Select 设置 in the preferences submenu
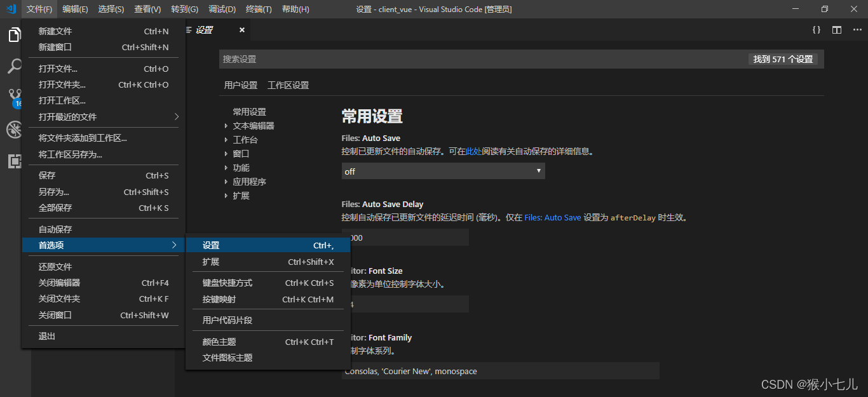 [268, 245]
